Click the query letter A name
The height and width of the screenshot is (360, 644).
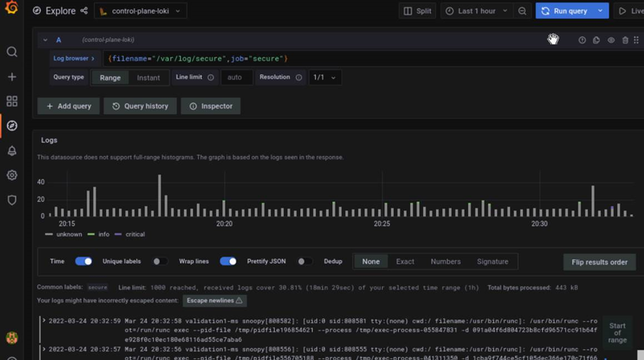click(59, 40)
